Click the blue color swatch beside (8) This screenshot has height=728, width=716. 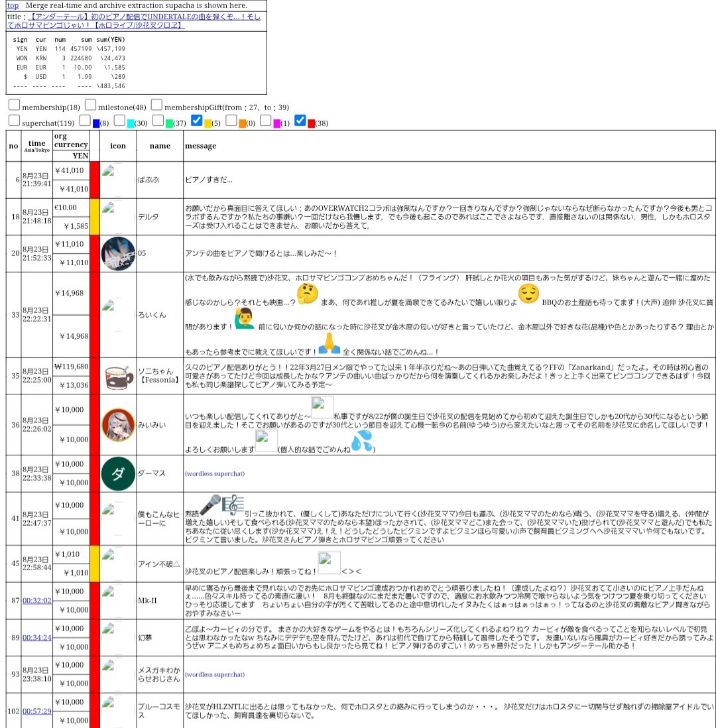[96, 123]
